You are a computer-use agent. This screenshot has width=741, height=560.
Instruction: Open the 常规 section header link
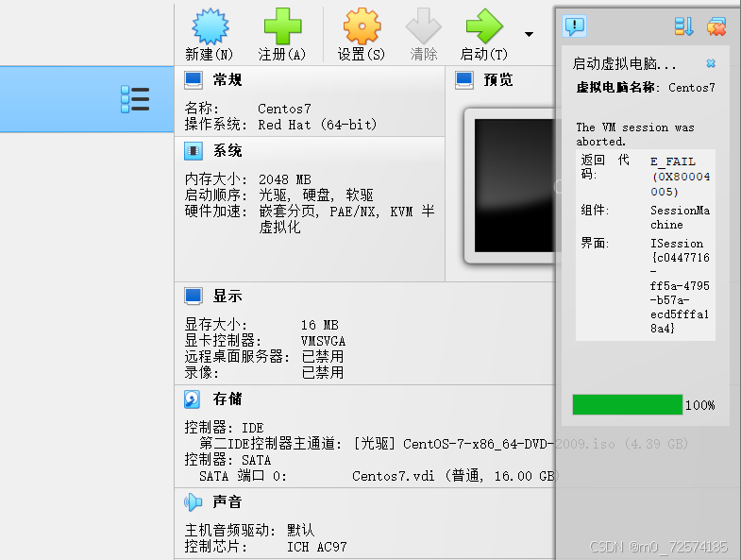pyautogui.click(x=227, y=80)
